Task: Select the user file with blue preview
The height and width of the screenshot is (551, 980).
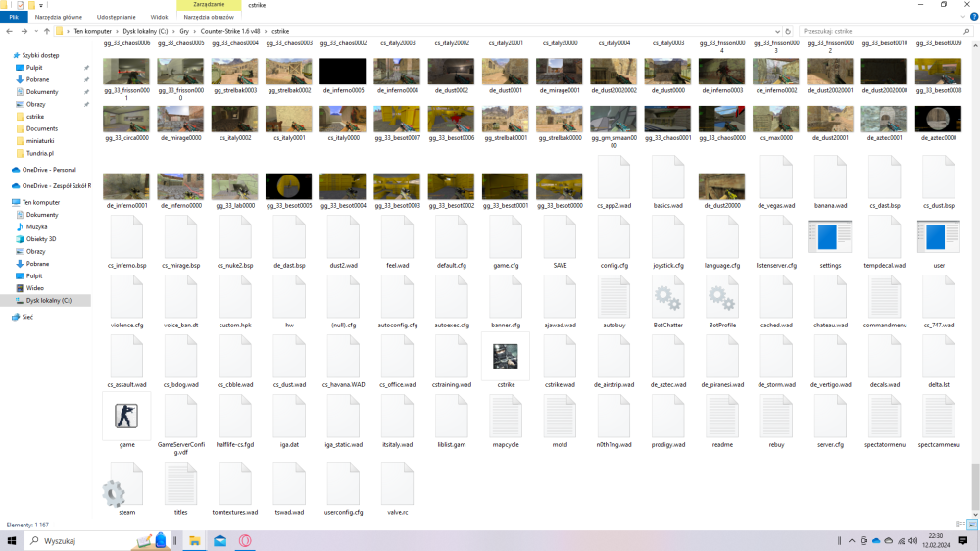Action: tap(938, 237)
